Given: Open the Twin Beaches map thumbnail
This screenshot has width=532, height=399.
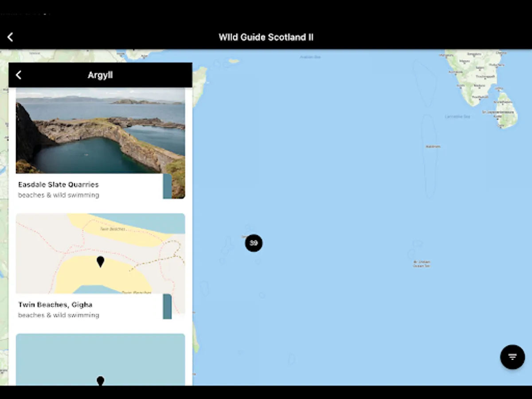Looking at the screenshot, I should pos(100,254).
